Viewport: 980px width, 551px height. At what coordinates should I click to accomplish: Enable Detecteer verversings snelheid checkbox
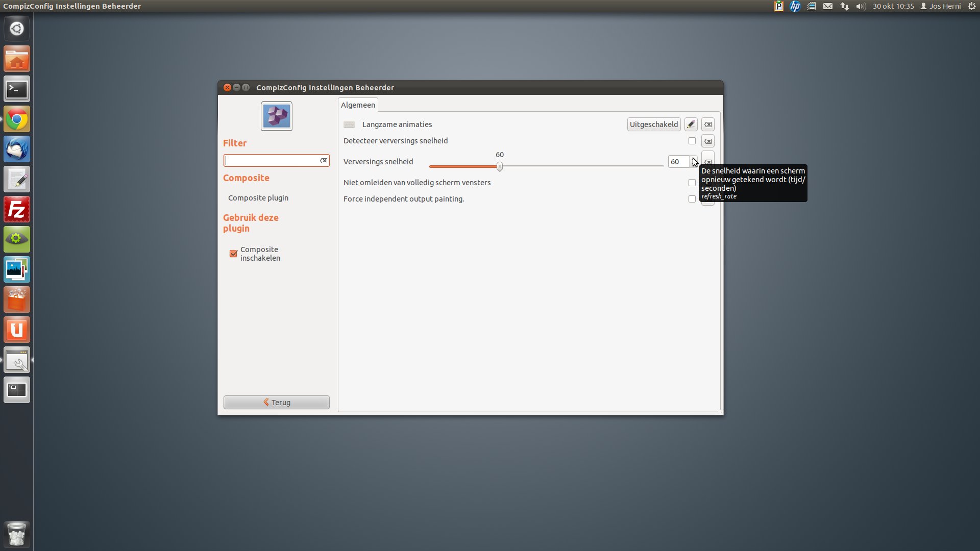[x=692, y=141]
